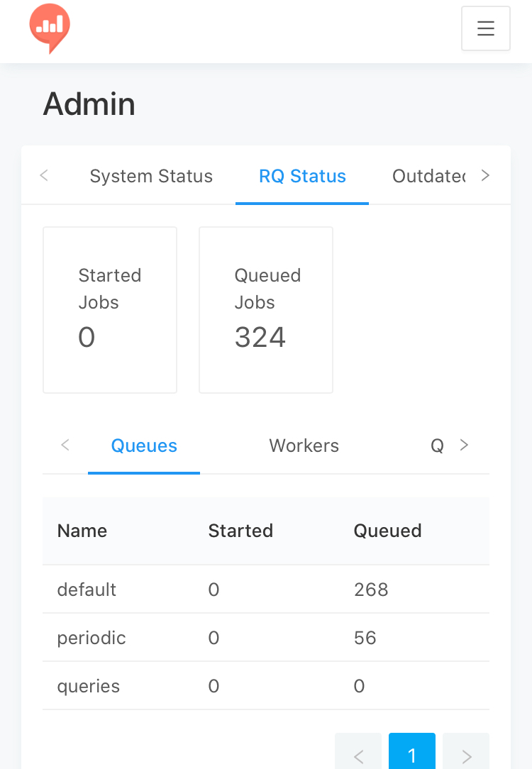The image size is (532, 769).
Task: Click the right arrow of admin tabs
Action: click(x=485, y=175)
